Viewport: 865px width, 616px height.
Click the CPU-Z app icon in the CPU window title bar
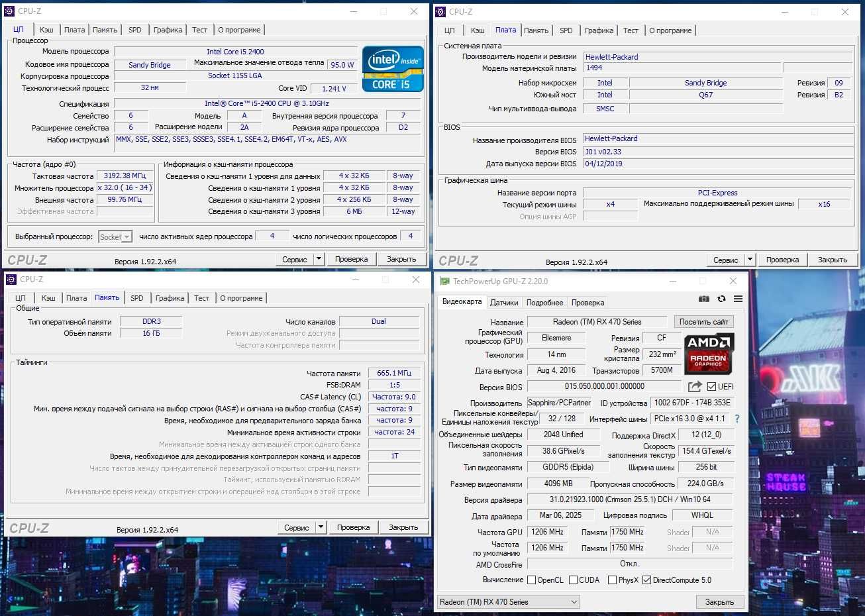[x=9, y=11]
